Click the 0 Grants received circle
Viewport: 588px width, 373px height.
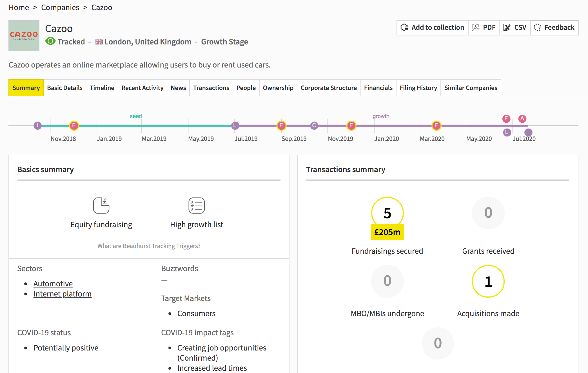488,213
